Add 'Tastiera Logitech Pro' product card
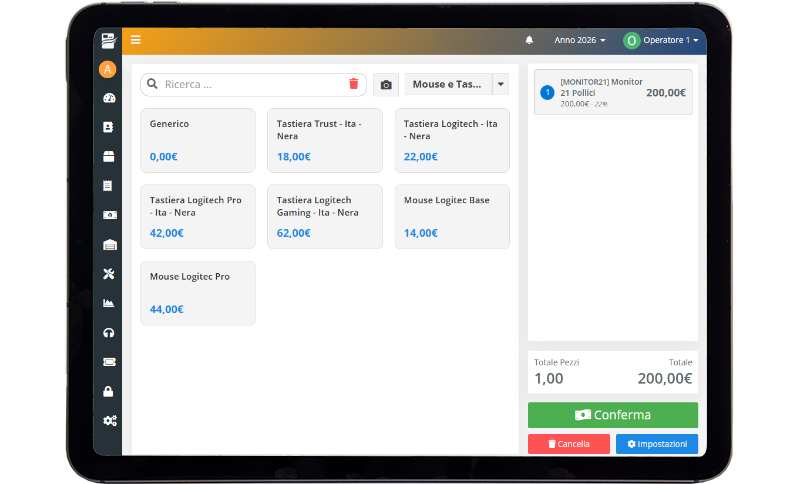The width and height of the screenshot is (800, 484). (x=198, y=217)
